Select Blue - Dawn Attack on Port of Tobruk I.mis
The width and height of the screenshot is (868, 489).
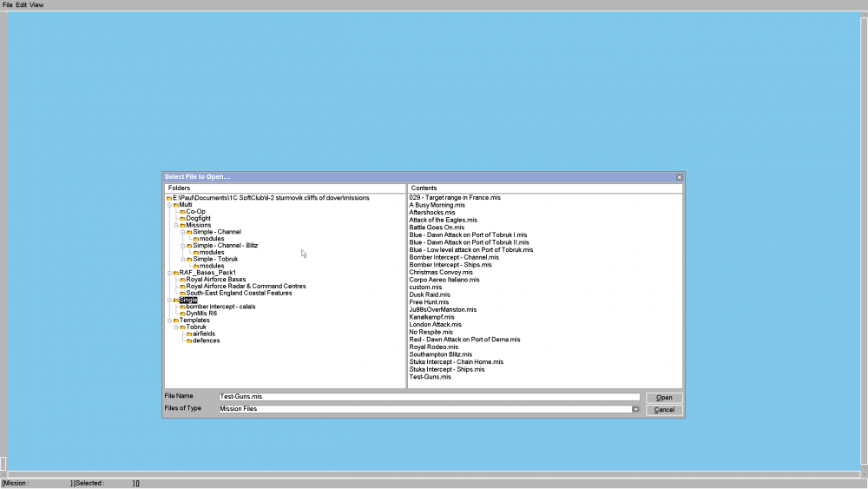pos(468,235)
